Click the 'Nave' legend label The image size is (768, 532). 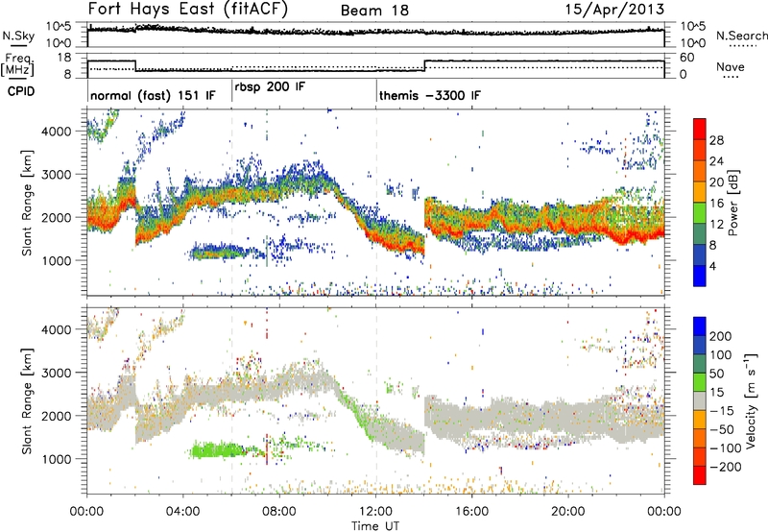pyautogui.click(x=731, y=66)
